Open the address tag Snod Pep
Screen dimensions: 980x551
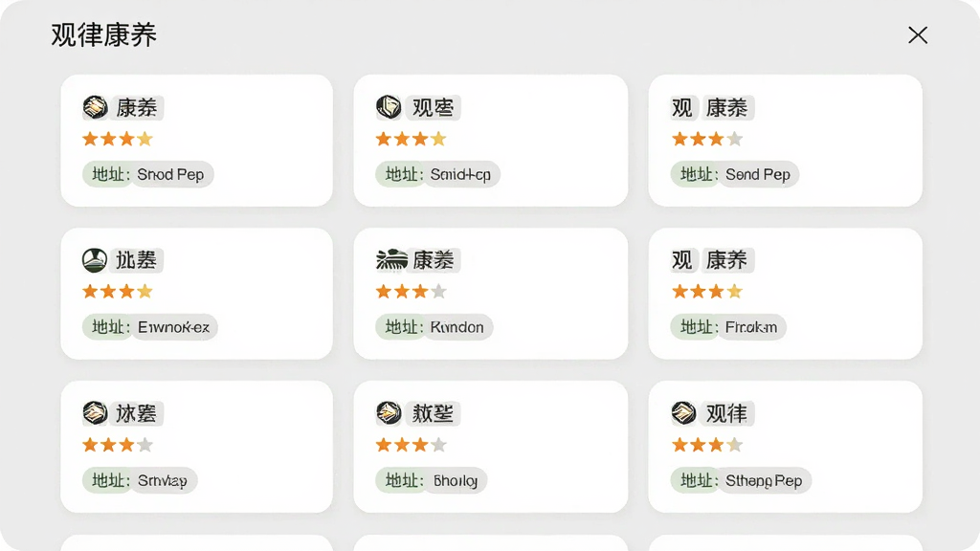pos(148,174)
